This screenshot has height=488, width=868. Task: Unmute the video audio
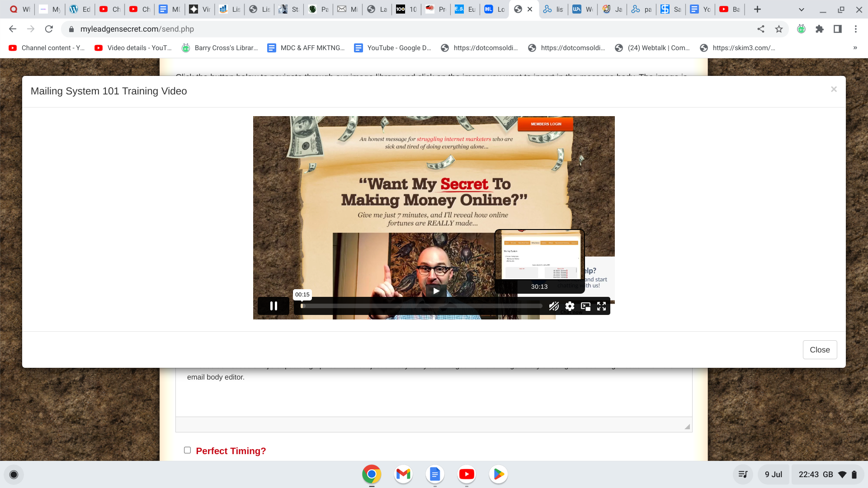pyautogui.click(x=553, y=306)
